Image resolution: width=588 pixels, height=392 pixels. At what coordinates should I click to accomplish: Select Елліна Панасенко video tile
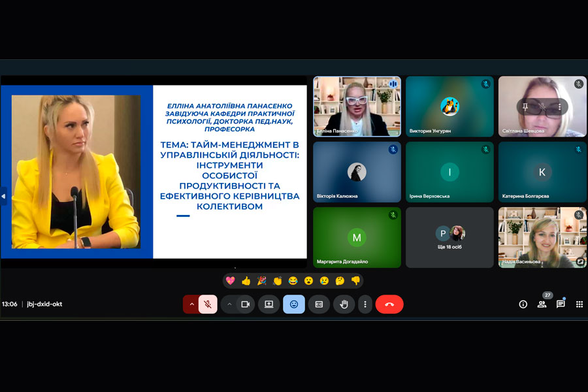point(357,106)
